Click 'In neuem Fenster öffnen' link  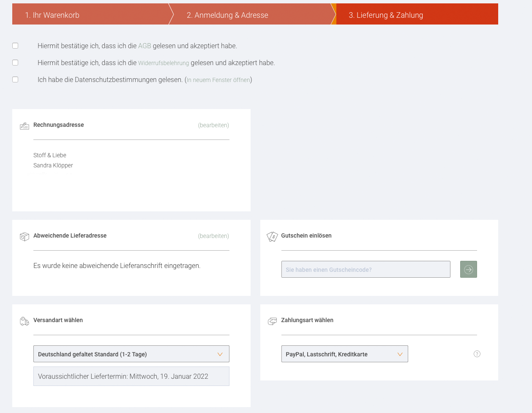(218, 80)
